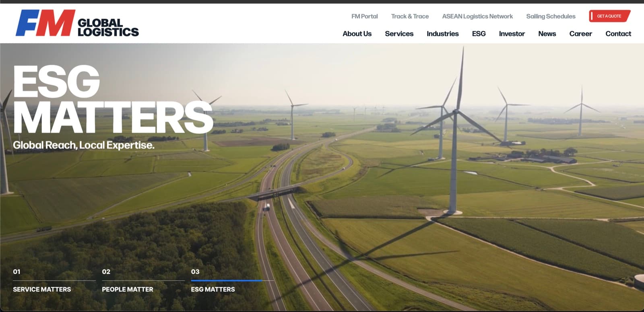Viewport: 644px width, 312px height.
Task: Select the 03 ESG Matters slide
Action: [x=232, y=281]
